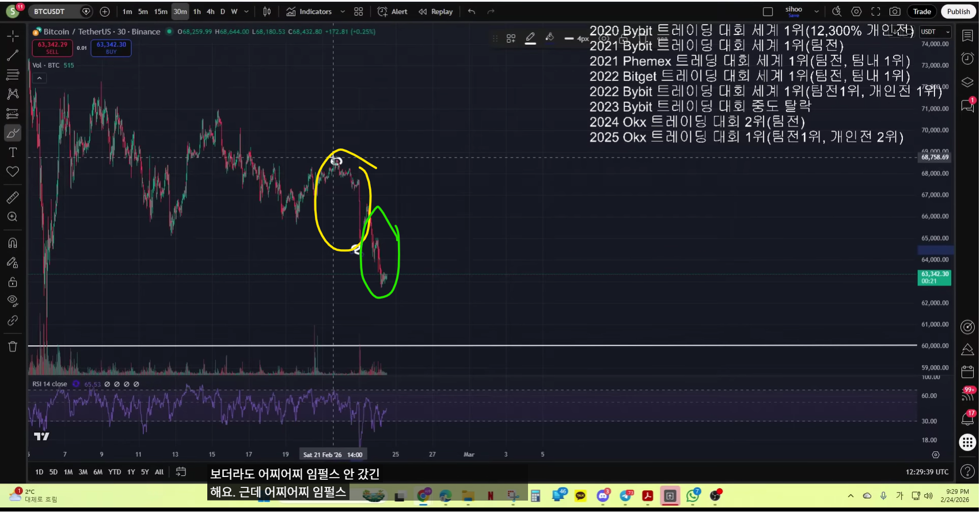The height and width of the screenshot is (519, 980).
Task: Set the date range to 1D
Action: click(39, 472)
